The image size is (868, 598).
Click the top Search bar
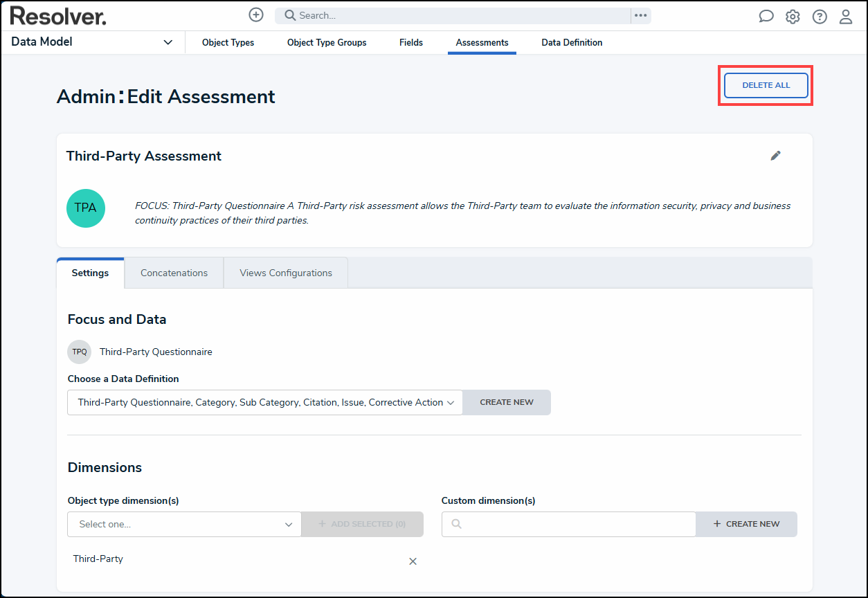453,15
